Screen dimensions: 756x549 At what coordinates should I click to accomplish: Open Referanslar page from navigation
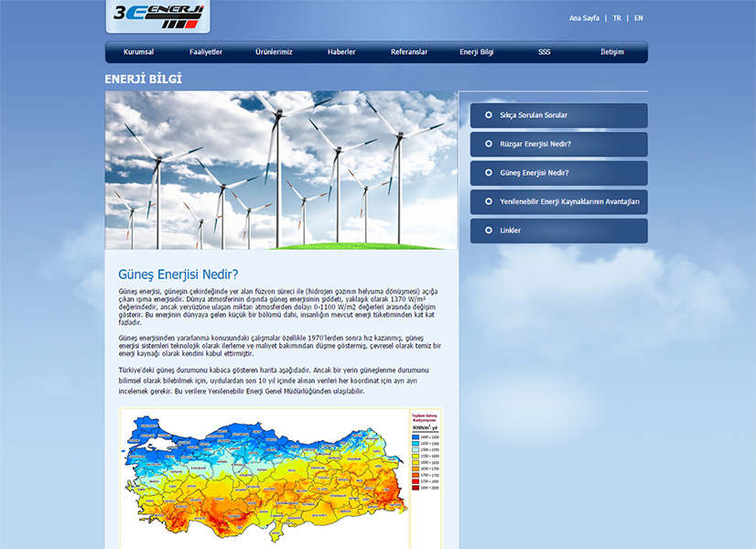coord(409,52)
